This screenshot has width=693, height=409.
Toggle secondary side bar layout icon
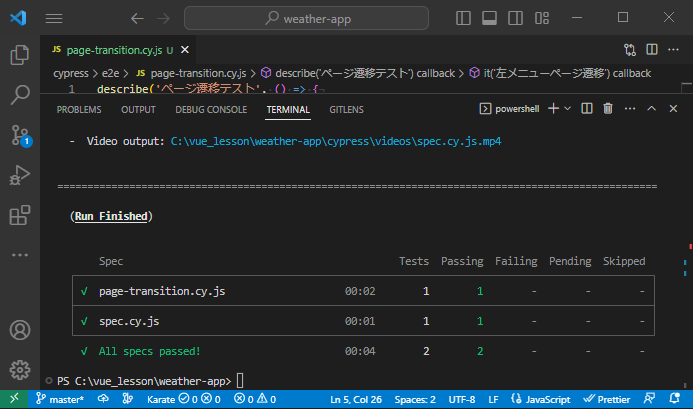click(x=515, y=18)
